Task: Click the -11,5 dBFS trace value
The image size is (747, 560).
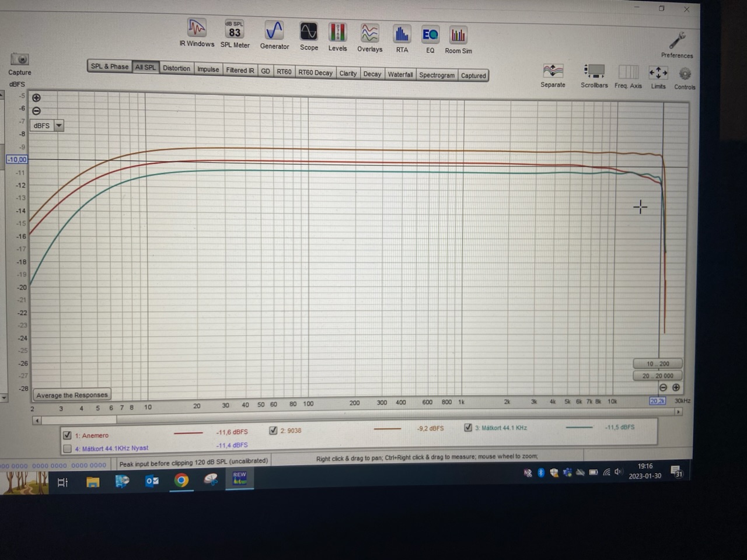Action: 620,427
